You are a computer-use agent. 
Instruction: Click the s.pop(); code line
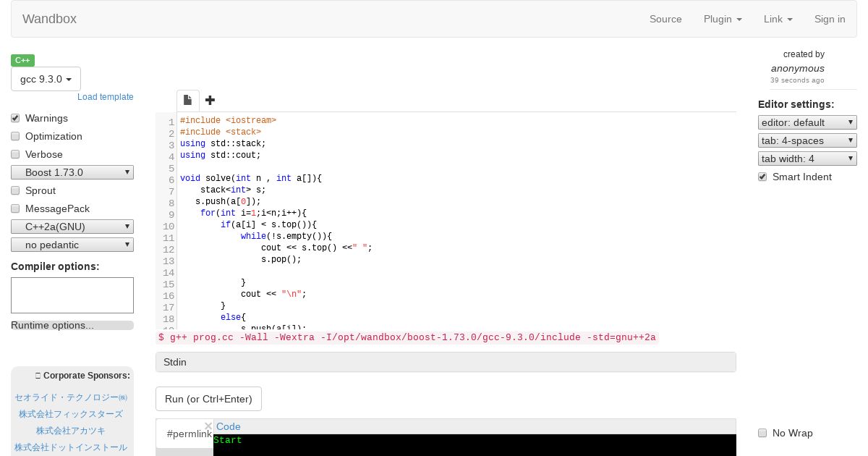pyautogui.click(x=281, y=259)
